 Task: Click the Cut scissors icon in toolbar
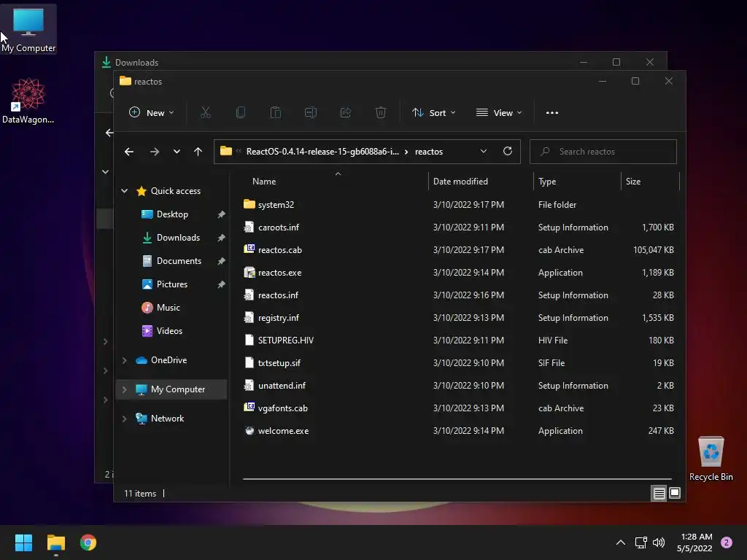pos(205,113)
